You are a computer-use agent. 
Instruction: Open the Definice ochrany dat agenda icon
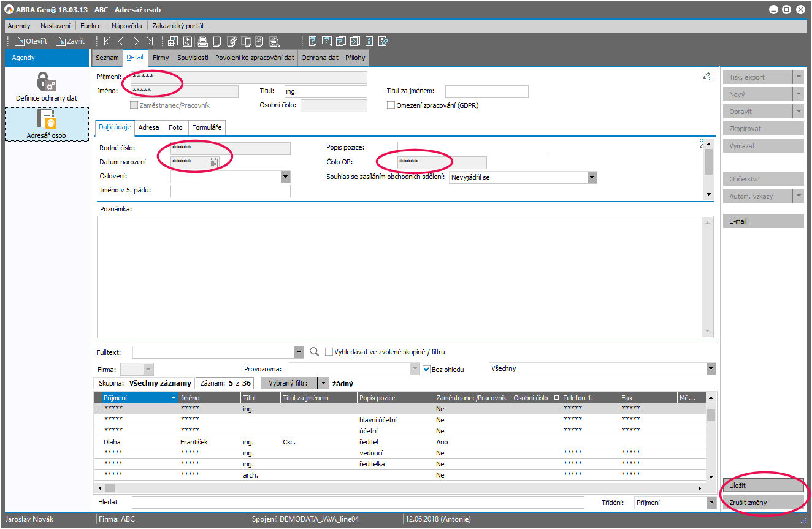coord(47,81)
